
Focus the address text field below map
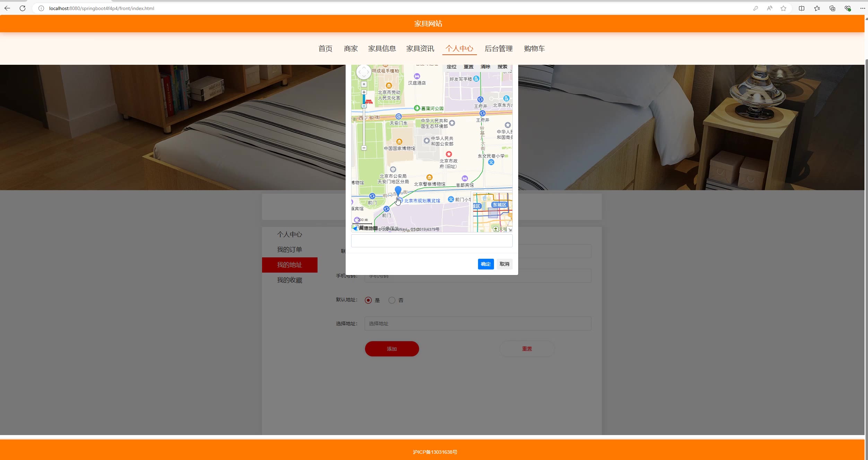(x=432, y=241)
